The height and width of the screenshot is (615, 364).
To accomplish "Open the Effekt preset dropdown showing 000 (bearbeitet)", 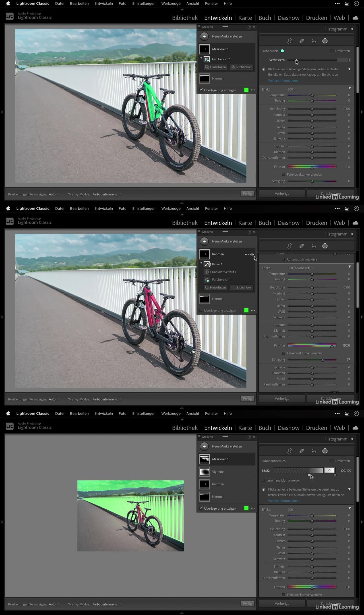I will pos(300,268).
